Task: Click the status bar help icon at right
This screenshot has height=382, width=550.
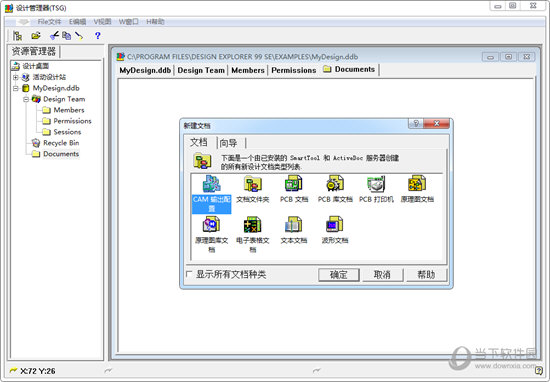Action: click(539, 370)
